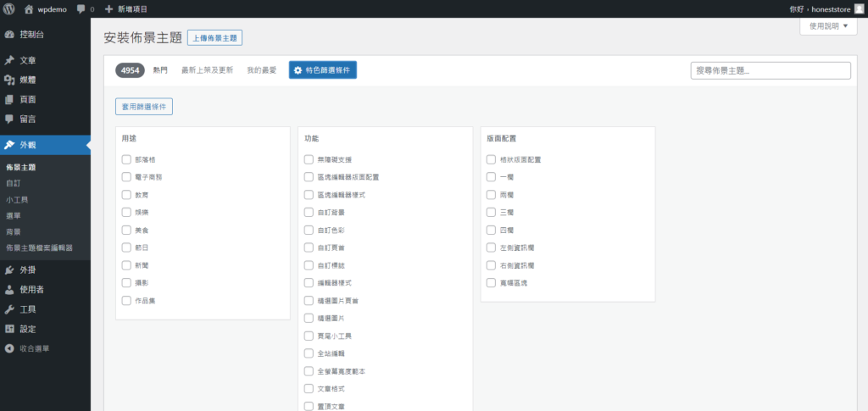The image size is (868, 411).
Task: Enable the 無障礙支援 feature filter
Action: (309, 159)
